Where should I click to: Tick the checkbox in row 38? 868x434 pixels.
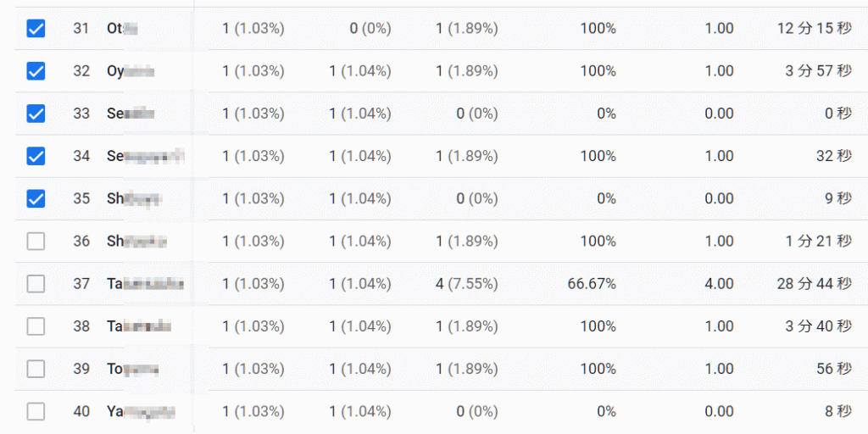click(x=36, y=326)
